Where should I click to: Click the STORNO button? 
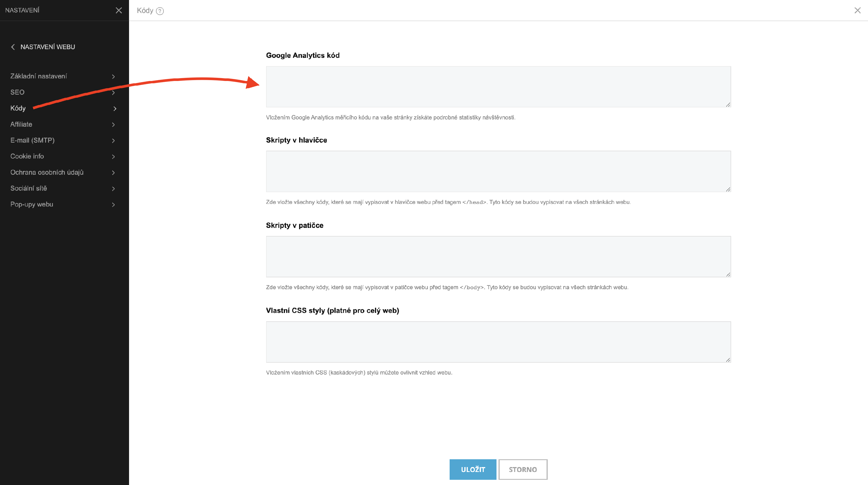[523, 469]
